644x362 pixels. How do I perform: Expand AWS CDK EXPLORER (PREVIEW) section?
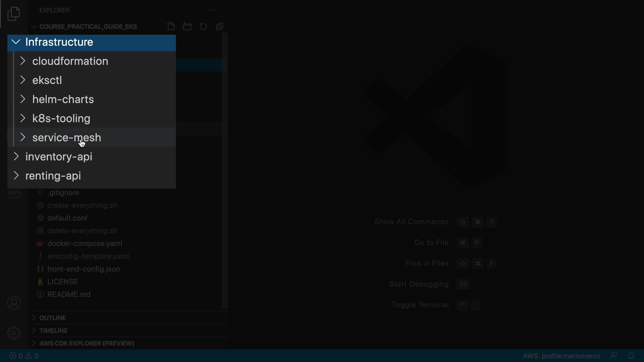pos(87,343)
